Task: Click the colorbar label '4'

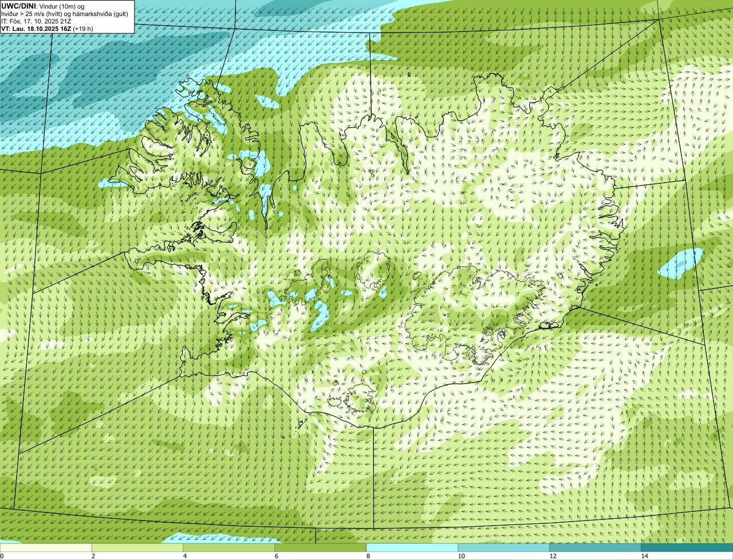Action: pos(184,556)
